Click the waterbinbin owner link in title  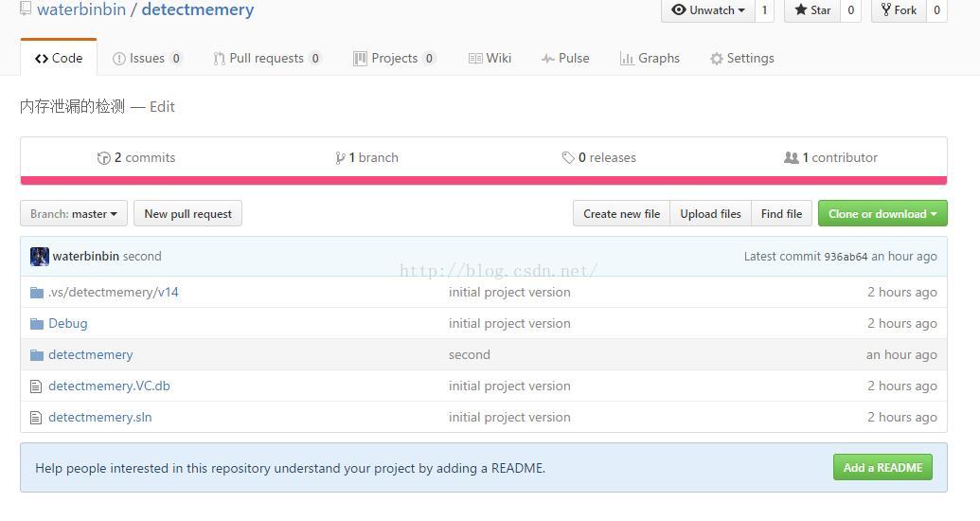(81, 9)
